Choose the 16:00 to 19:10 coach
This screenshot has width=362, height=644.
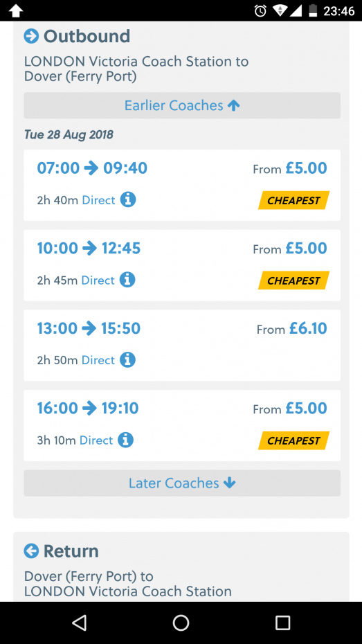pos(182,425)
